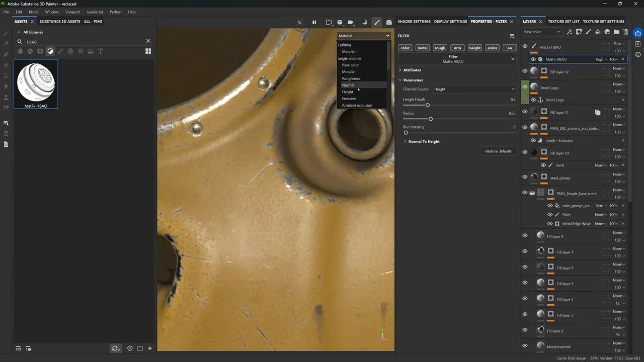Switch to Texture Set Settings tab
This screenshot has width=644, height=362.
(x=603, y=22)
